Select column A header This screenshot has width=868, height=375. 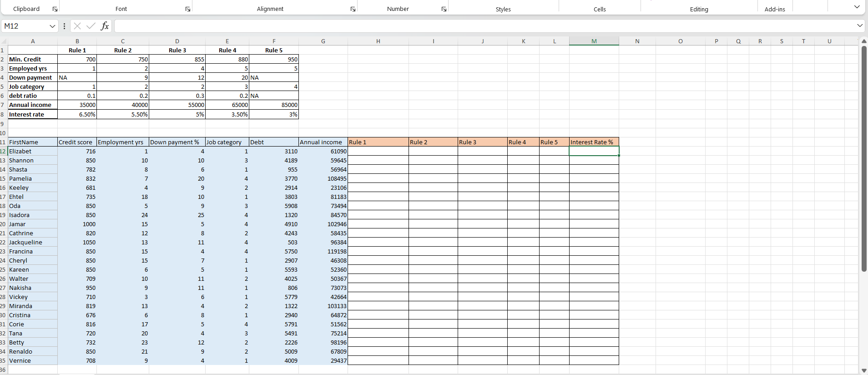coord(33,41)
